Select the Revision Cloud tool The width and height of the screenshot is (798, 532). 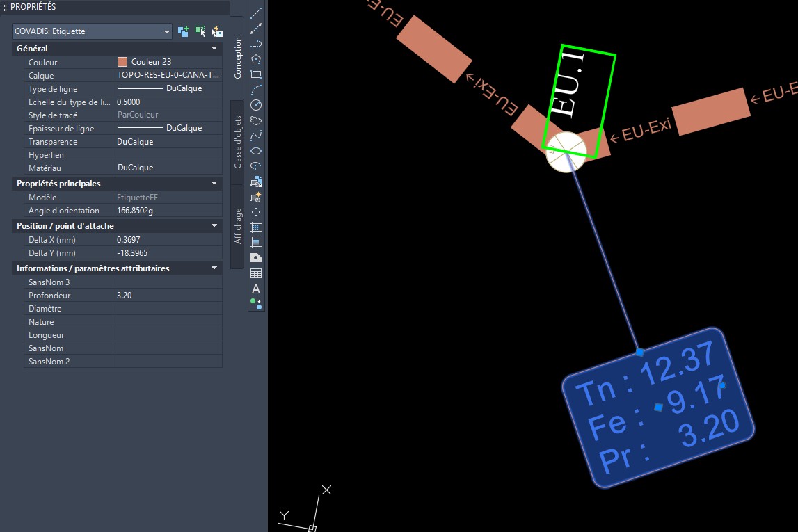256,120
